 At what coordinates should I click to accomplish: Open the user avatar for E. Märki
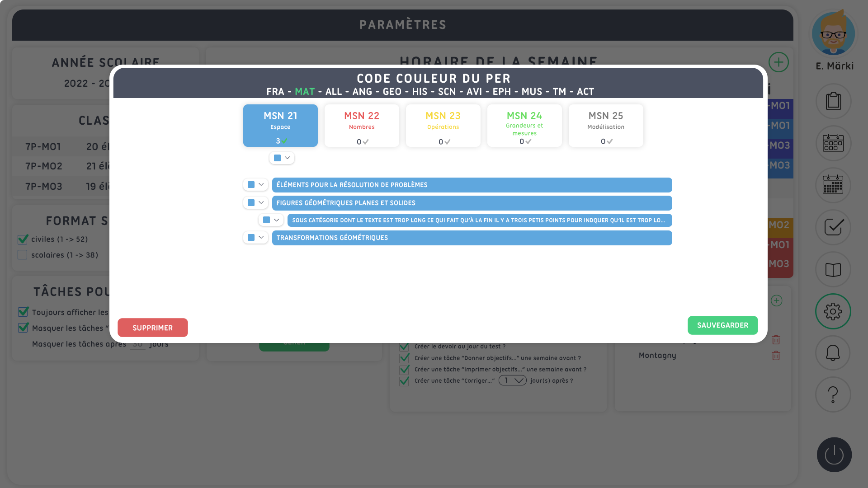(x=833, y=34)
